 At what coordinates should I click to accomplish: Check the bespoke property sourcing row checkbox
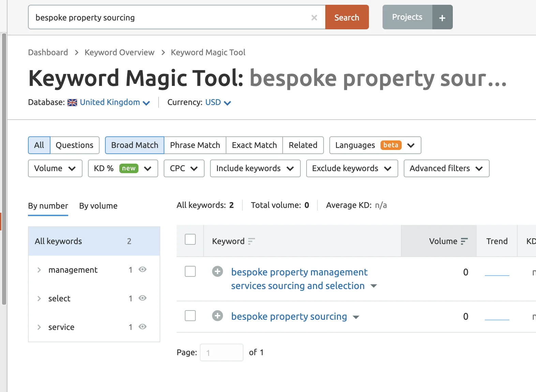tap(190, 316)
